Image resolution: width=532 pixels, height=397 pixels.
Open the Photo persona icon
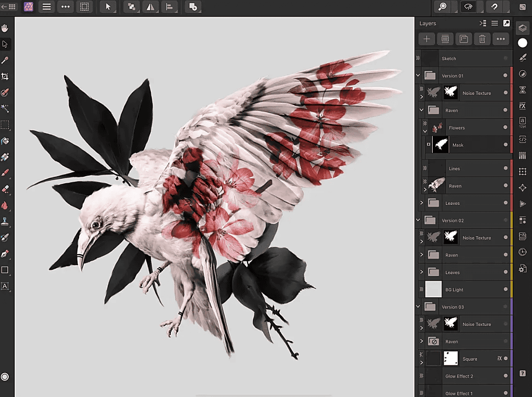(x=29, y=6)
